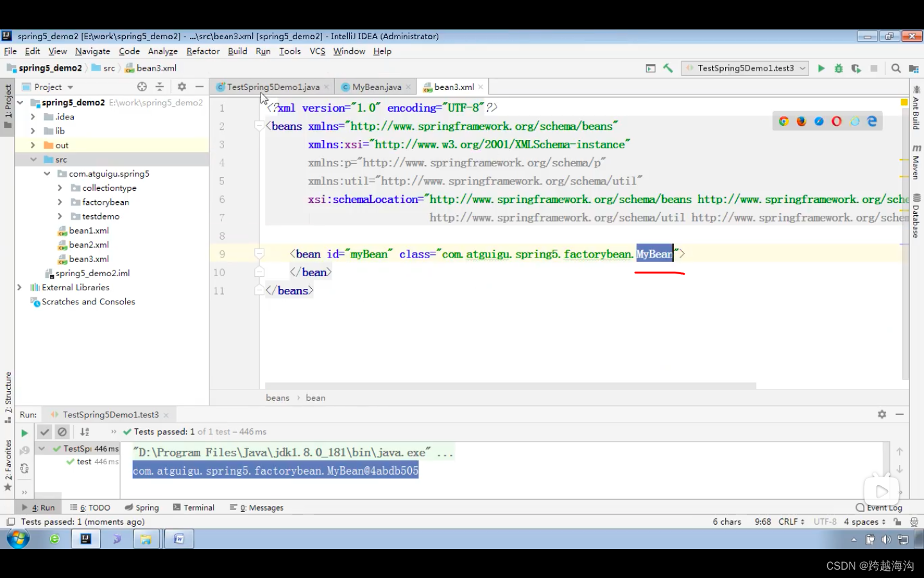Open bean3.xml in Internet Explorer
The image size is (924, 578).
click(855, 121)
